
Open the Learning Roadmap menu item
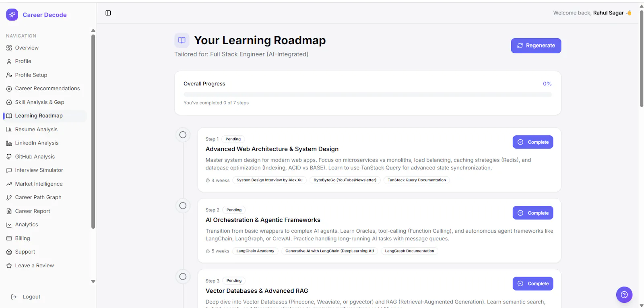point(45,116)
